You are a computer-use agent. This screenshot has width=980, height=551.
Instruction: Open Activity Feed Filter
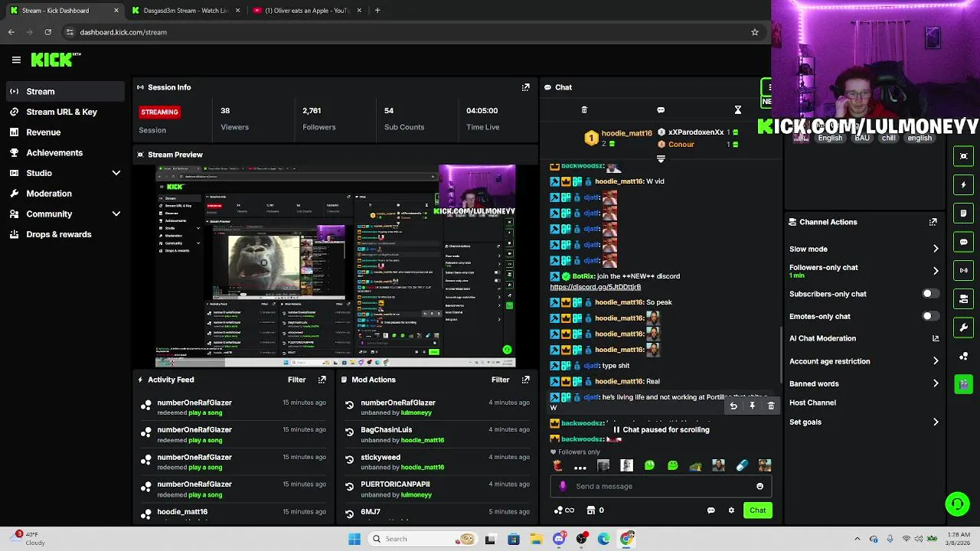point(296,380)
